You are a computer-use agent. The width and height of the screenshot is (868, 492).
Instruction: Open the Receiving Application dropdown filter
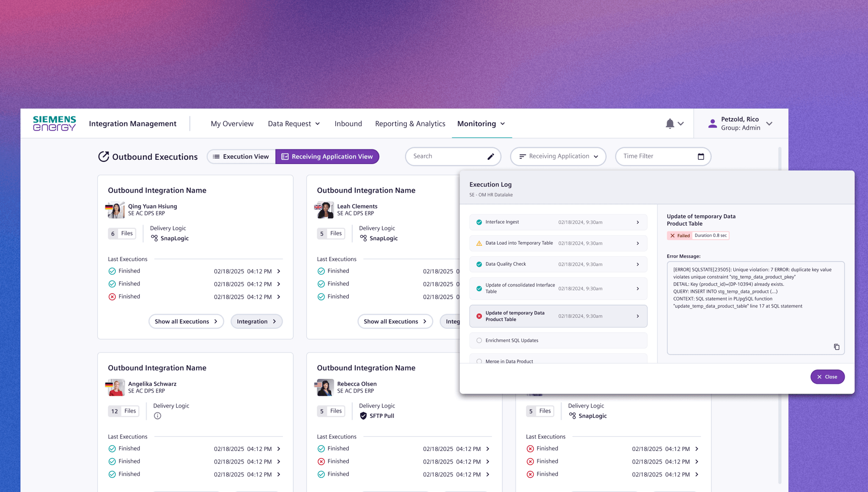coord(558,156)
